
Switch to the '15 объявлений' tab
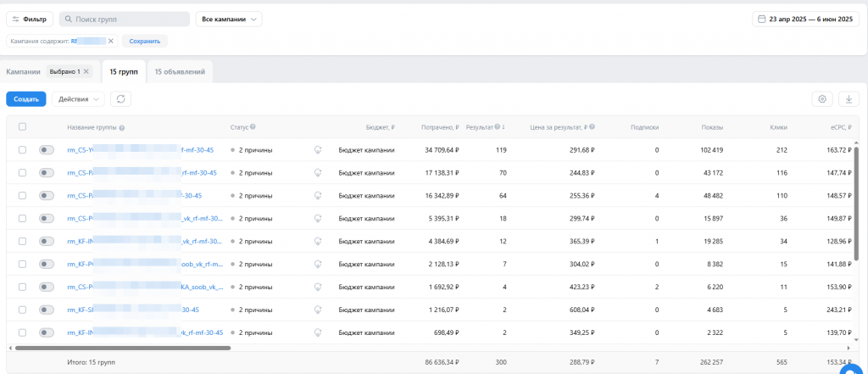pyautogui.click(x=180, y=72)
